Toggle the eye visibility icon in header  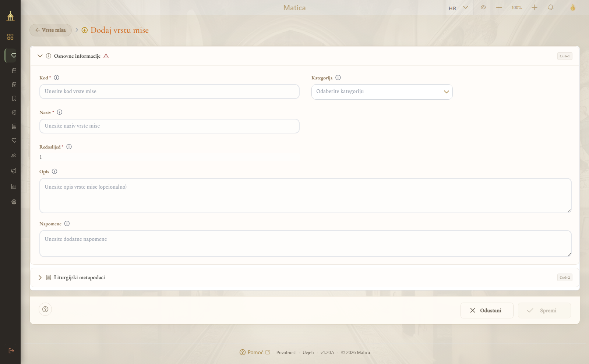483,7
